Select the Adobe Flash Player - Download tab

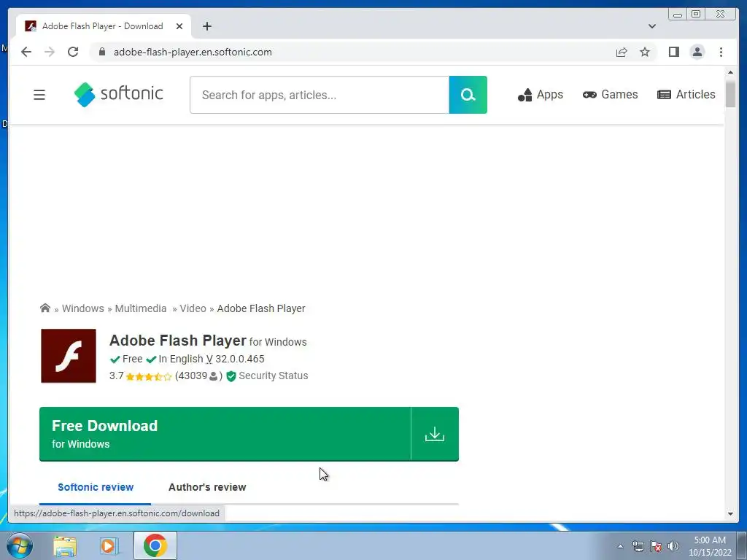pos(104,26)
